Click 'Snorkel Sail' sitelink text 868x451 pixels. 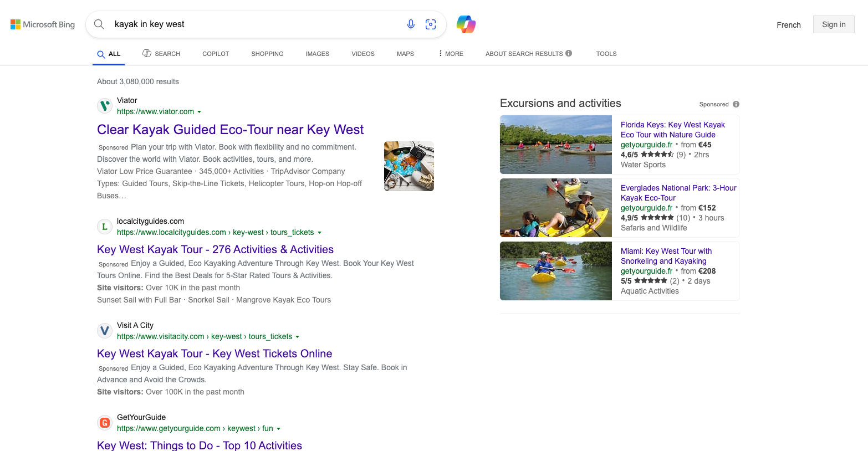[208, 300]
